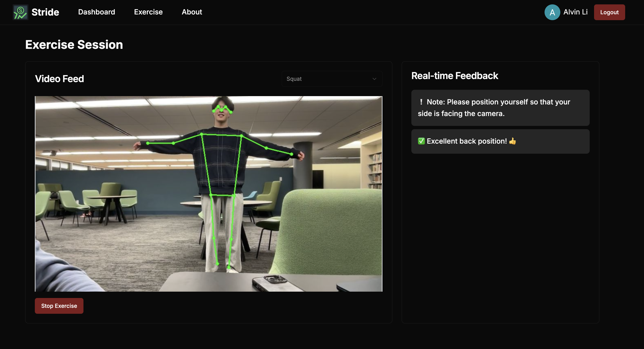Click the Real-time Feedback heading
This screenshot has height=349, width=644.
[x=455, y=76]
